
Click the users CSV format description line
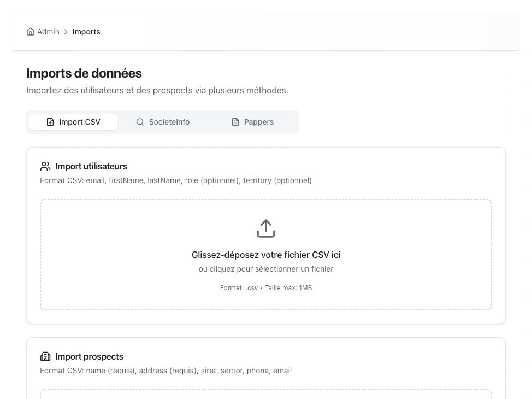(x=176, y=180)
